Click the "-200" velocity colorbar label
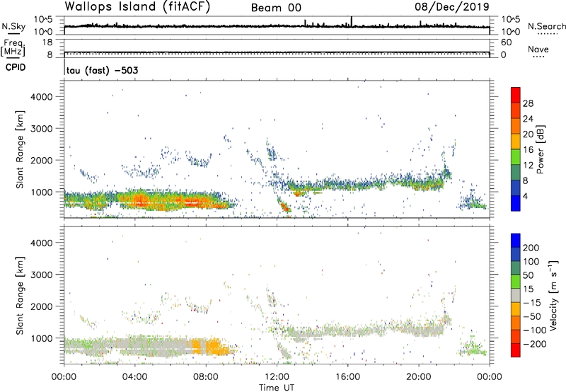This screenshot has width=566, height=392. click(x=534, y=344)
